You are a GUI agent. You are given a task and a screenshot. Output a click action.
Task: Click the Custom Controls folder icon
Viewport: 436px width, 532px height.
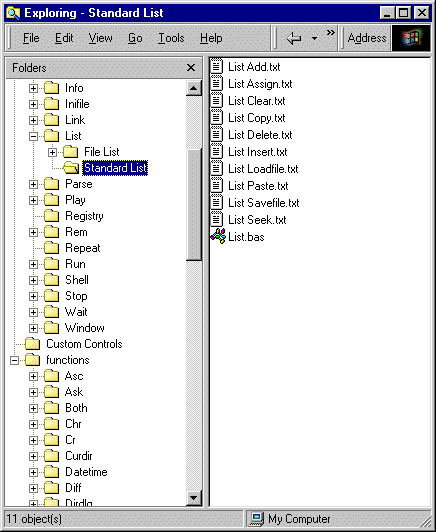(33, 344)
